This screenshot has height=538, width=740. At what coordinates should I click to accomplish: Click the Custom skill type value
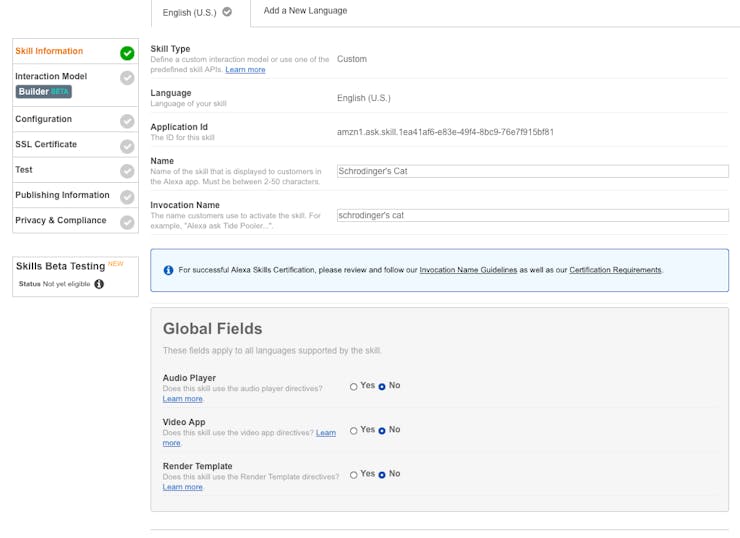pos(352,59)
